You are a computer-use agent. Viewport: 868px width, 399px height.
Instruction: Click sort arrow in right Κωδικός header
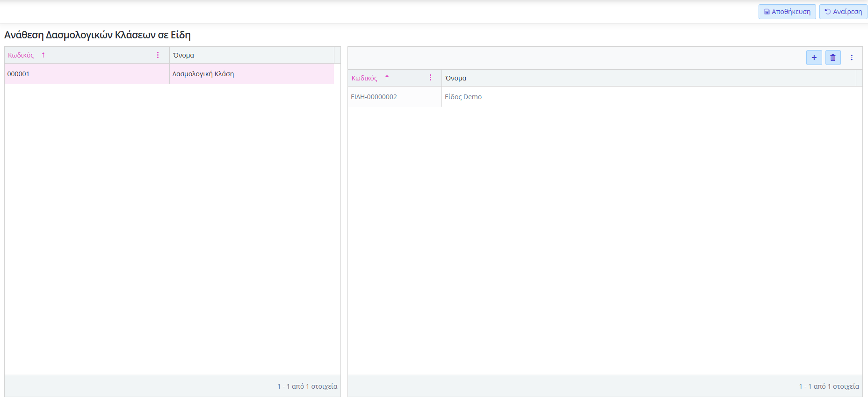[x=387, y=78]
